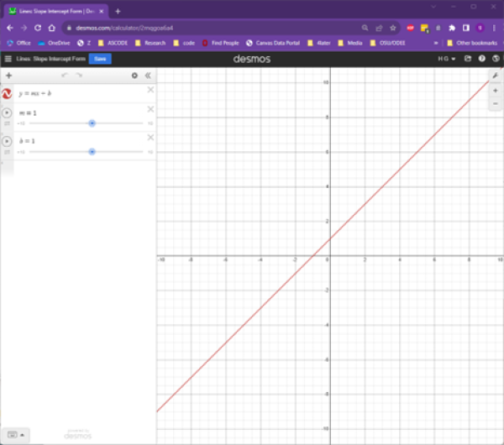The height and width of the screenshot is (445, 504).
Task: Click the graph title Lines: Slope Intercept Form
Action: 50,59
